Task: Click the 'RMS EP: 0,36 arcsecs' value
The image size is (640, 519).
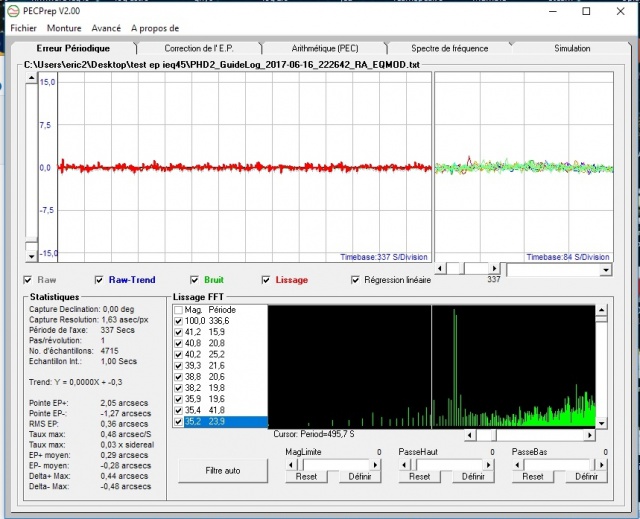Action: click(x=124, y=424)
